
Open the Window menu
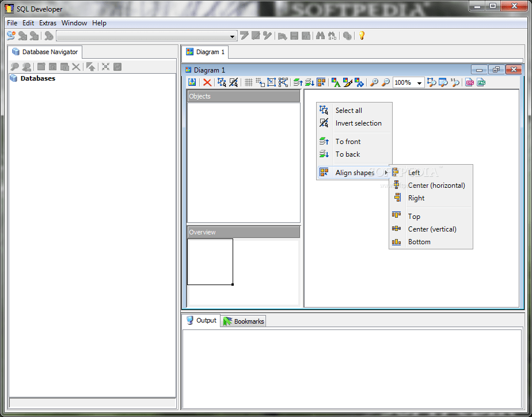coord(74,23)
